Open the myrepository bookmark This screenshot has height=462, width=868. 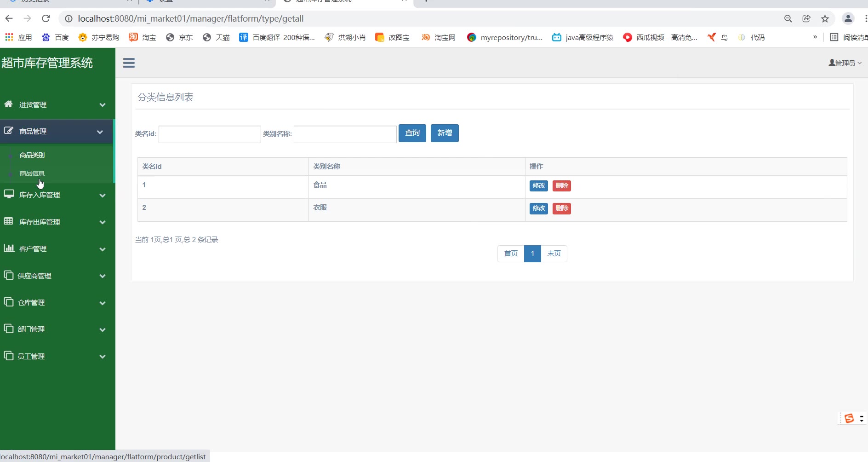click(x=505, y=37)
